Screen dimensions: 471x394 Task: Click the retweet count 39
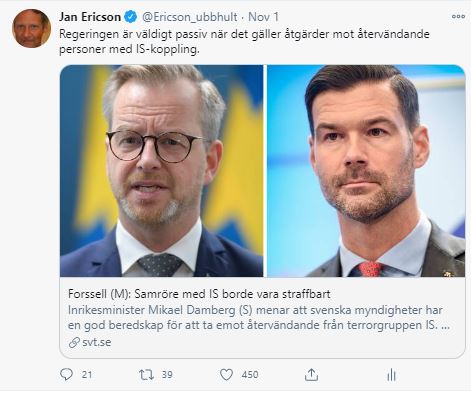point(167,375)
